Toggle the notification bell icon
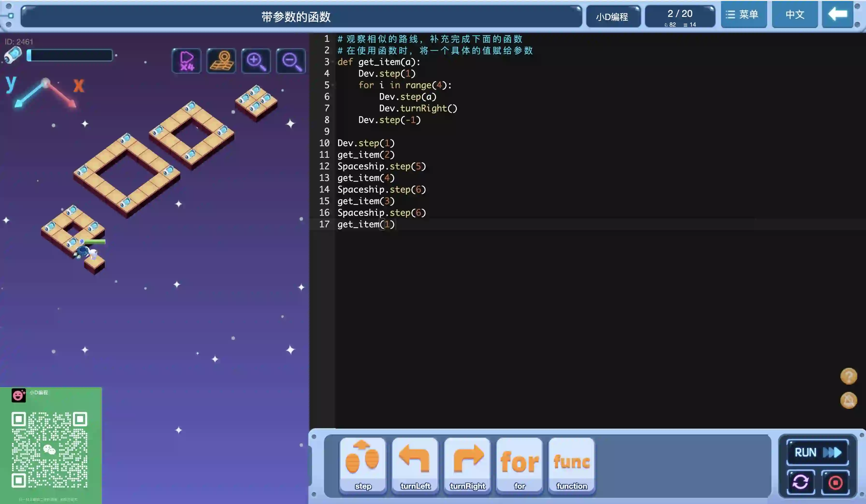This screenshot has height=504, width=866. [x=848, y=400]
